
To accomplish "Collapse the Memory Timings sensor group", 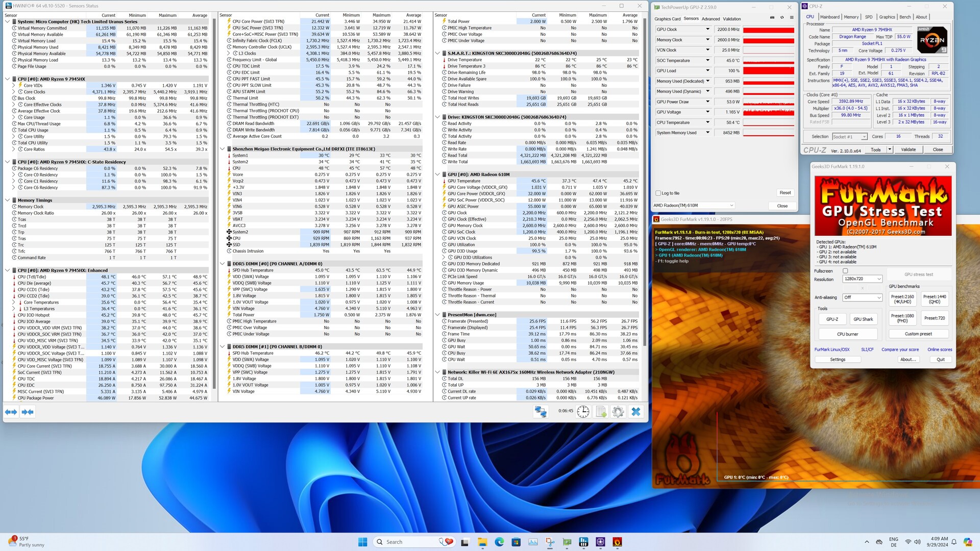I will point(7,201).
